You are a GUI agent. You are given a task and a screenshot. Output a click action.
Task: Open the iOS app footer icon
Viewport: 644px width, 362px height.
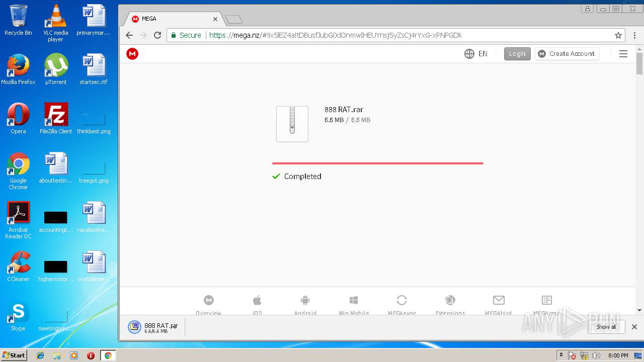coord(257,300)
